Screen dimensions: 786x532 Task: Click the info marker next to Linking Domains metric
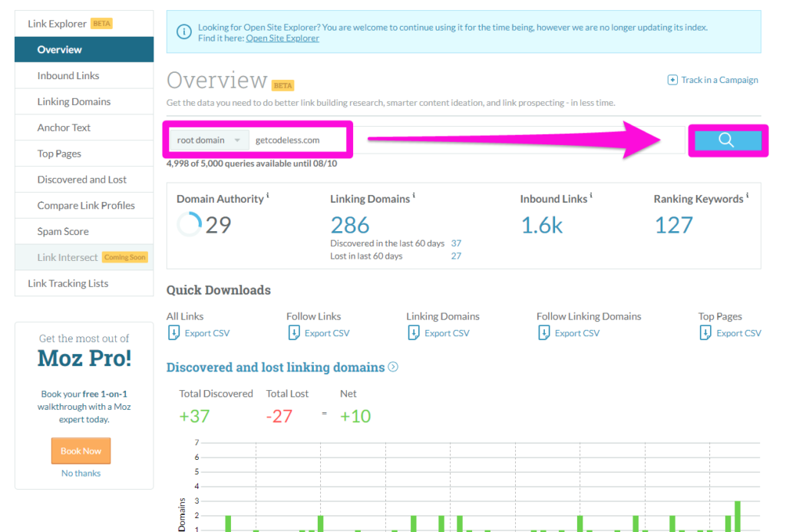point(414,196)
